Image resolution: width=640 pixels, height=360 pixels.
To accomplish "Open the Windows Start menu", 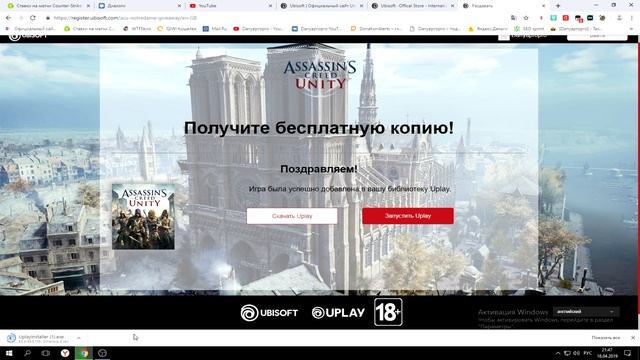I will click(9, 353).
